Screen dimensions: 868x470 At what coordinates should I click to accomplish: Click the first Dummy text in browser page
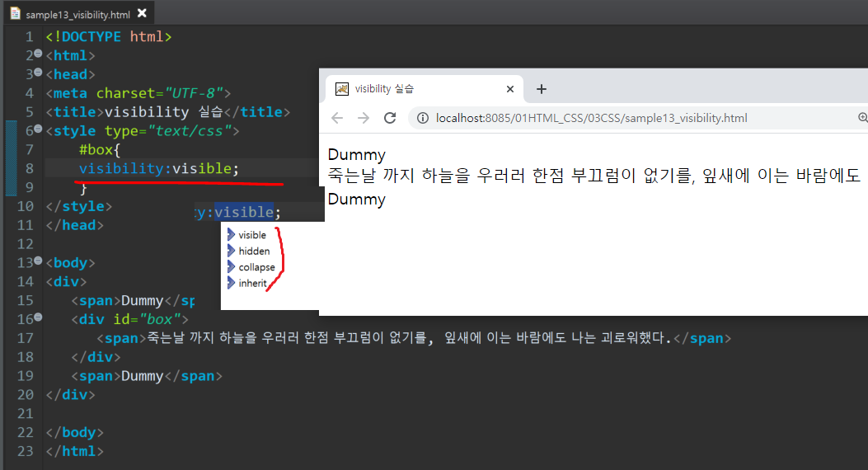(356, 154)
